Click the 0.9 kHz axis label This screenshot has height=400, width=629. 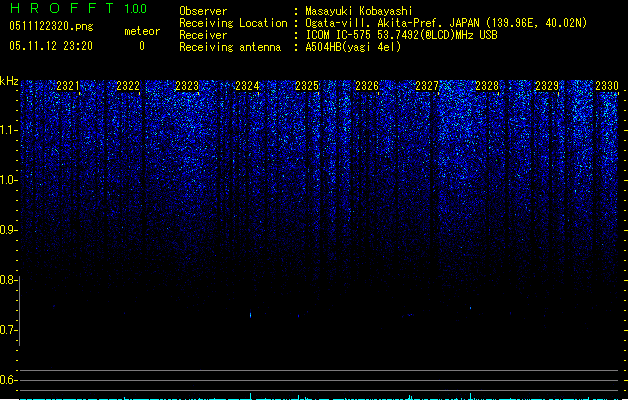[x=8, y=230]
